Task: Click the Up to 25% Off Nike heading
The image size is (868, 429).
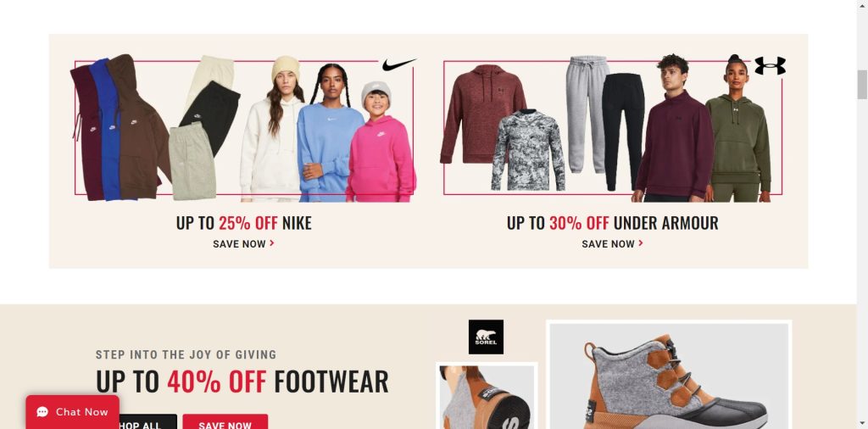Action: (243, 222)
